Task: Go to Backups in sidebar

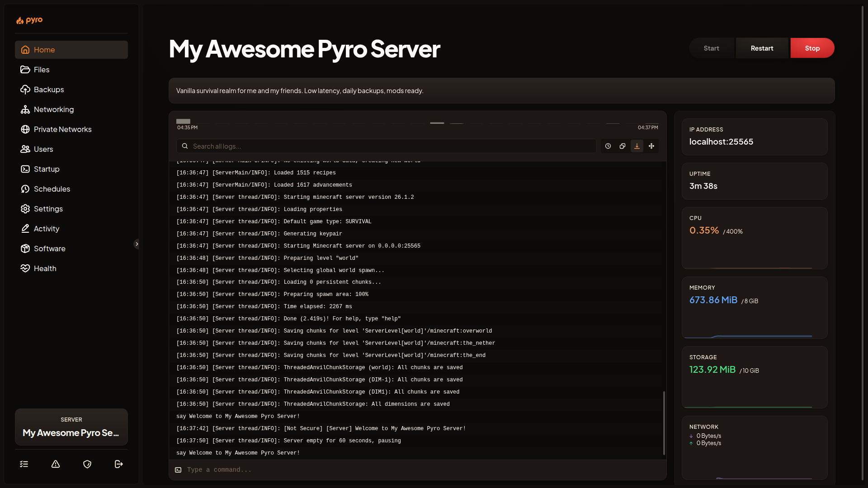Action: [71, 89]
